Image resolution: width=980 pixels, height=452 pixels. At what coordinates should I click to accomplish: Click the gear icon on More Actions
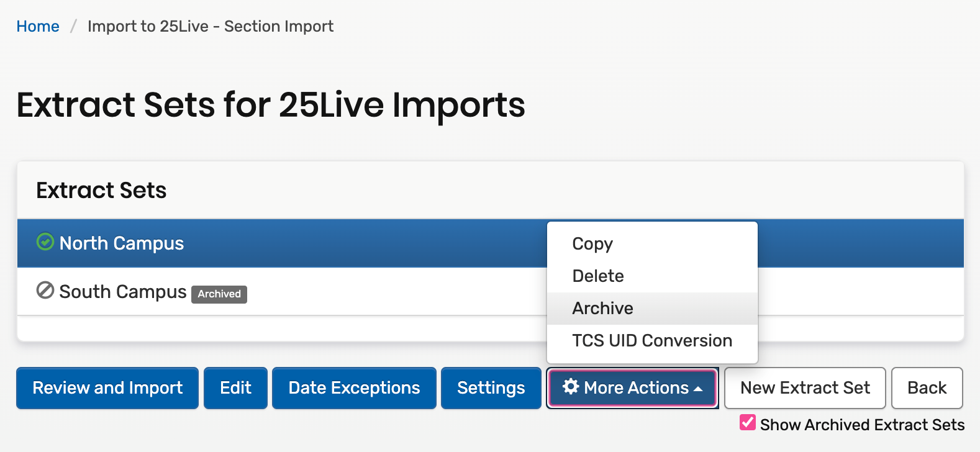click(x=571, y=387)
